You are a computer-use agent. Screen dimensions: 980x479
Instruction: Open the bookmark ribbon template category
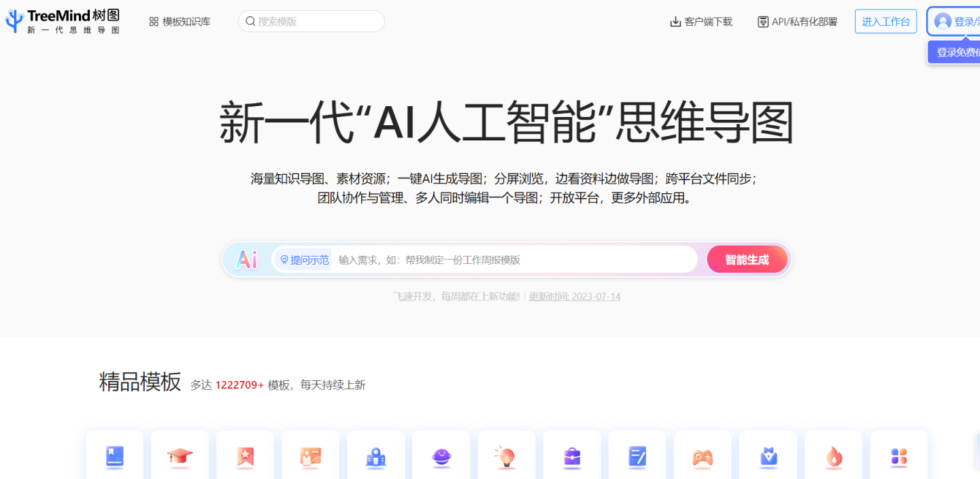pos(245,457)
